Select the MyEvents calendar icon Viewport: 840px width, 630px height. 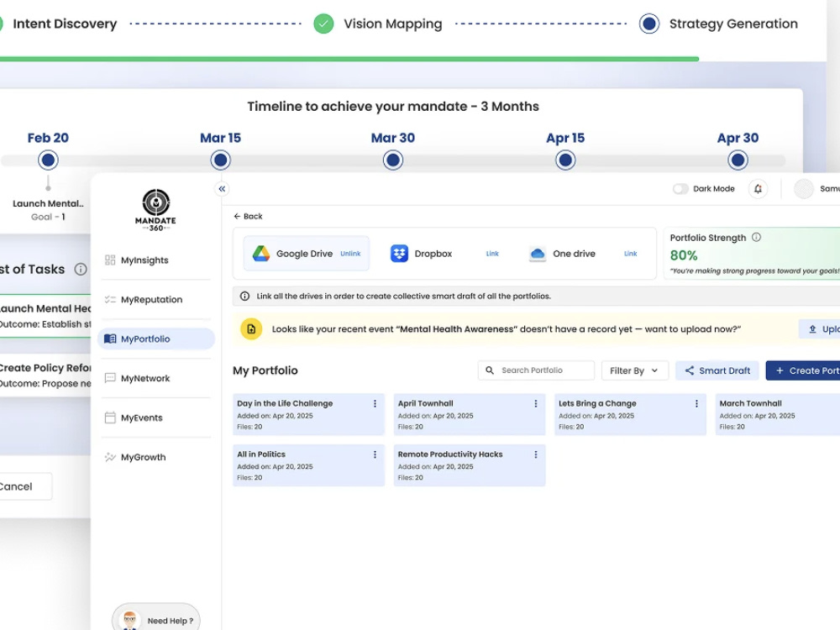click(110, 417)
